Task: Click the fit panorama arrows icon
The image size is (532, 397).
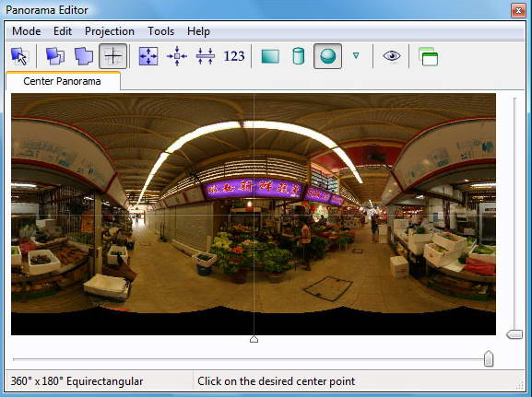Action: [x=148, y=56]
